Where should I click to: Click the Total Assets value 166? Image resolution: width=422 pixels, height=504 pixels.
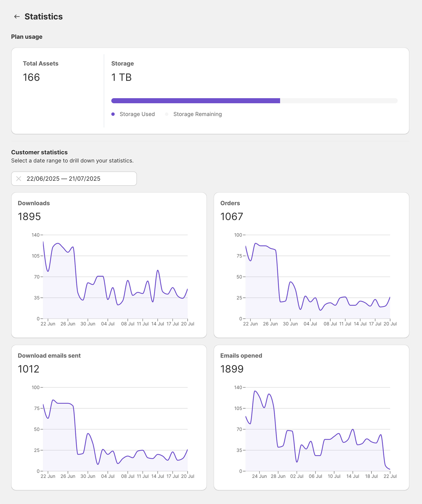[x=31, y=77]
